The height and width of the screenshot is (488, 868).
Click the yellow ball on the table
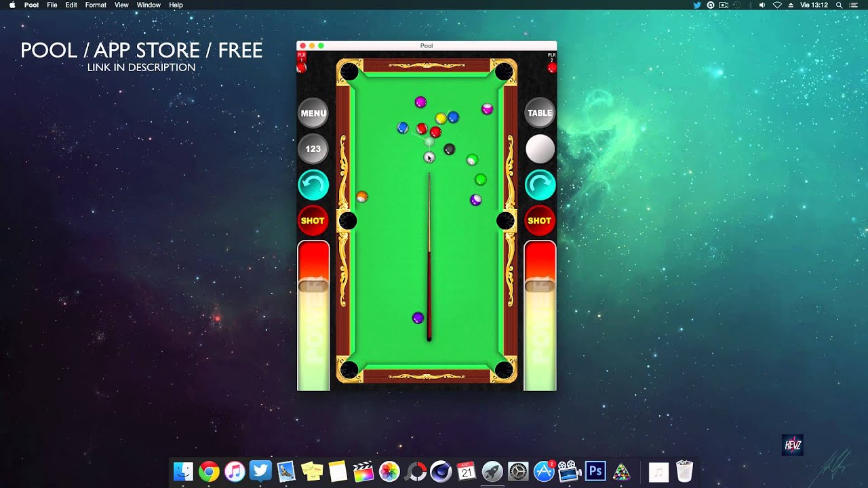pos(441,119)
